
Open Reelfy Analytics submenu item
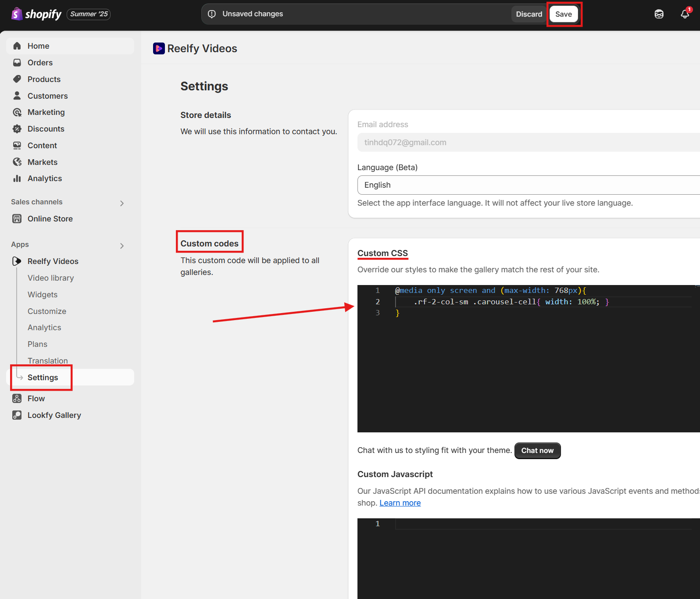pos(44,328)
